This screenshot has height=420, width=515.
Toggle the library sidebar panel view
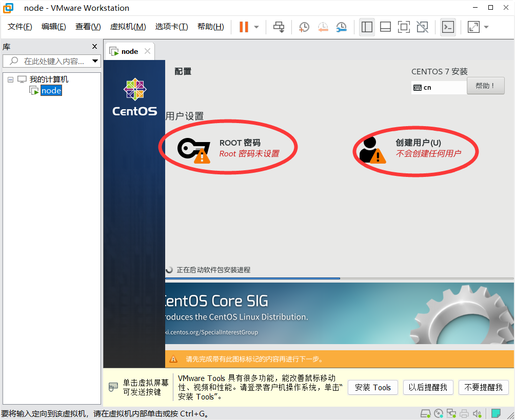(x=367, y=27)
